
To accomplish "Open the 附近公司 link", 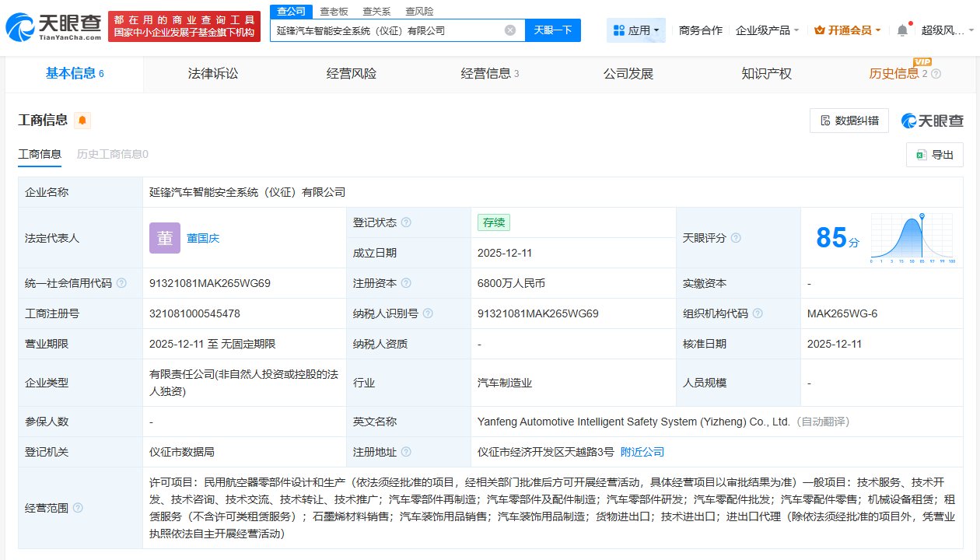I will pos(642,452).
